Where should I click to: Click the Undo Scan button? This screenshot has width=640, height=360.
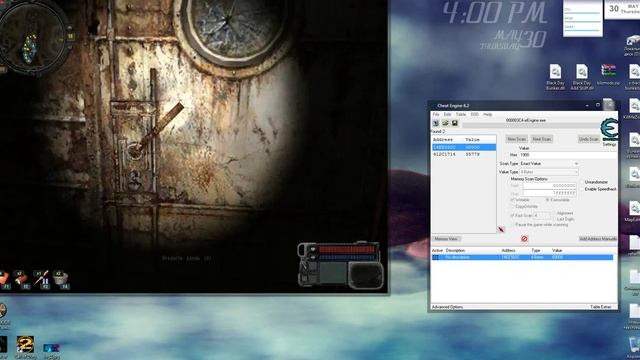pyautogui.click(x=589, y=139)
